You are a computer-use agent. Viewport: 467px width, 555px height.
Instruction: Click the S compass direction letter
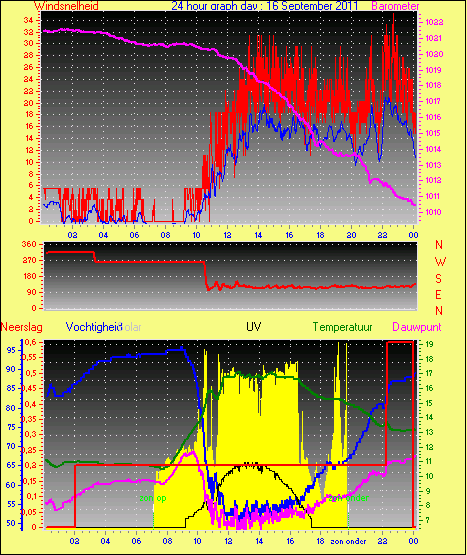[438, 279]
